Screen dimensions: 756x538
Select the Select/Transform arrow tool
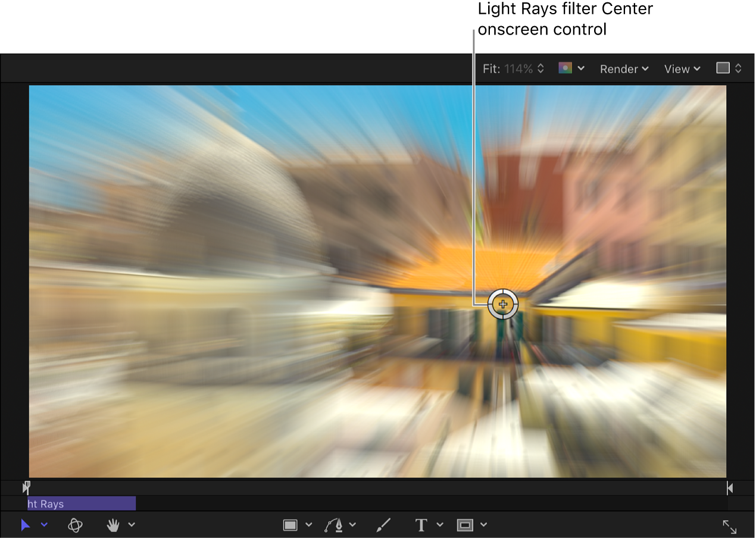tap(25, 525)
